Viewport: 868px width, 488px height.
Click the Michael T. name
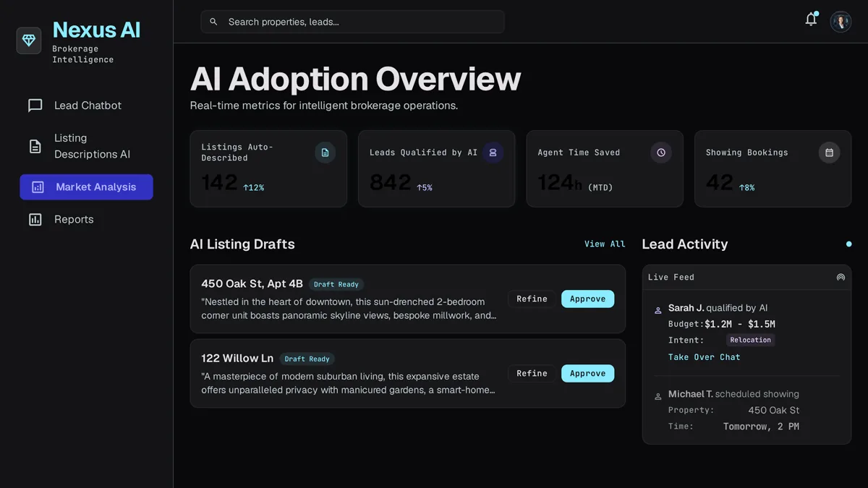click(x=690, y=395)
